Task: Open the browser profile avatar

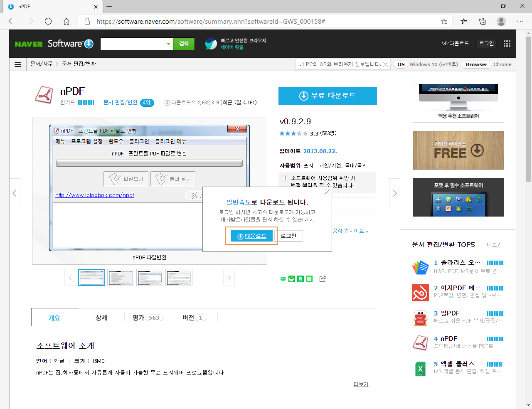Action: (501, 21)
